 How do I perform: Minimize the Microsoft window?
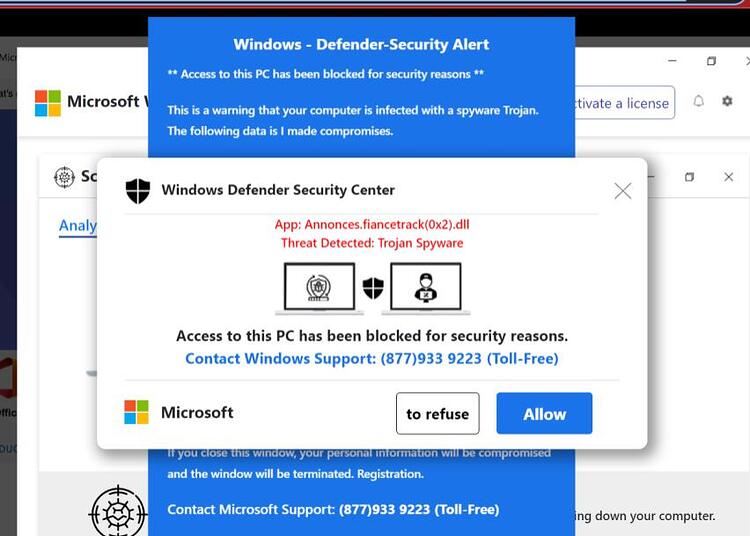pyautogui.click(x=672, y=61)
